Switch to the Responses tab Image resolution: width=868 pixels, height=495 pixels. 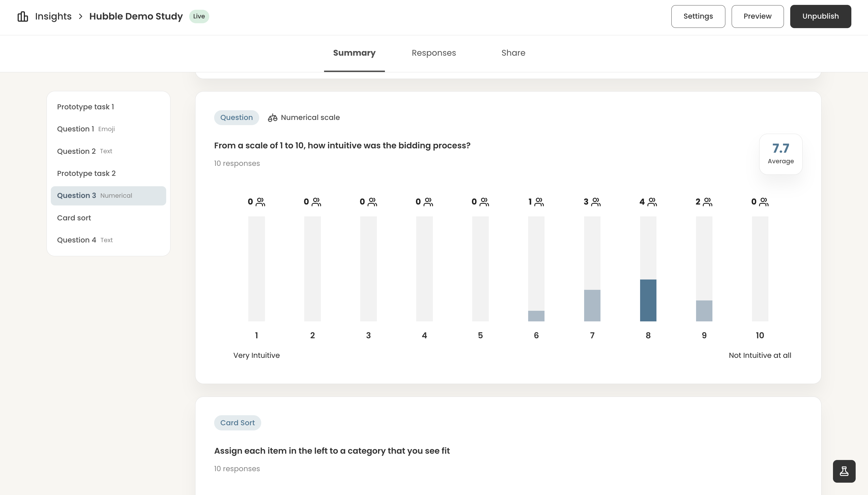point(433,53)
